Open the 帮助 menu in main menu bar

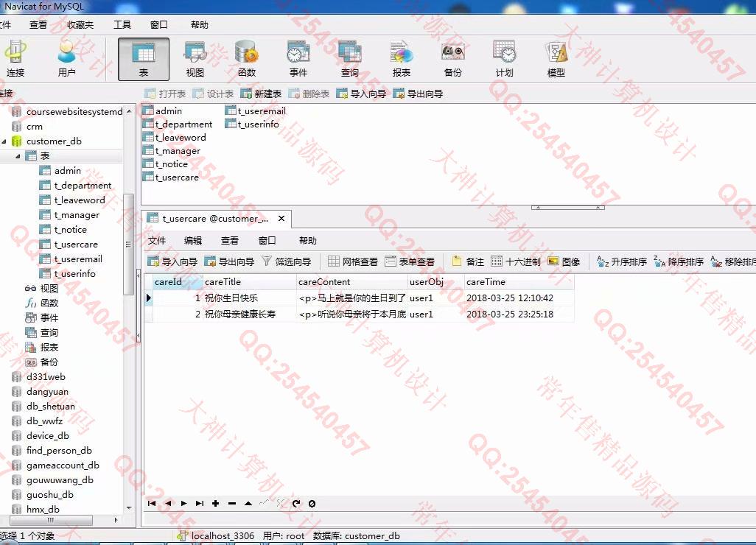[199, 24]
